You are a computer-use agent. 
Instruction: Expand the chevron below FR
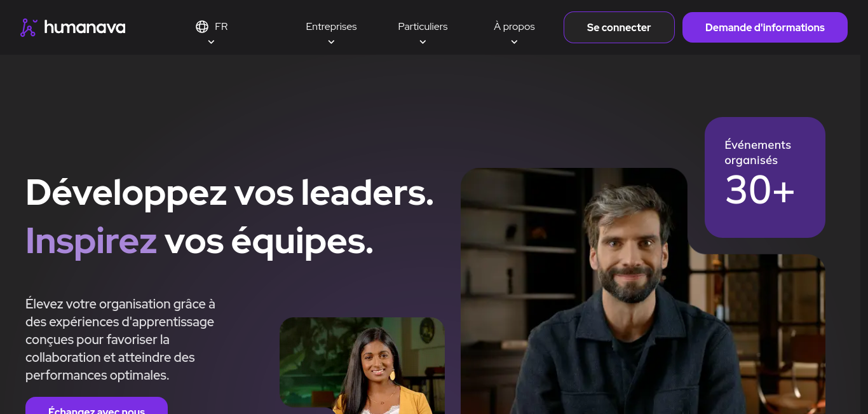(211, 42)
